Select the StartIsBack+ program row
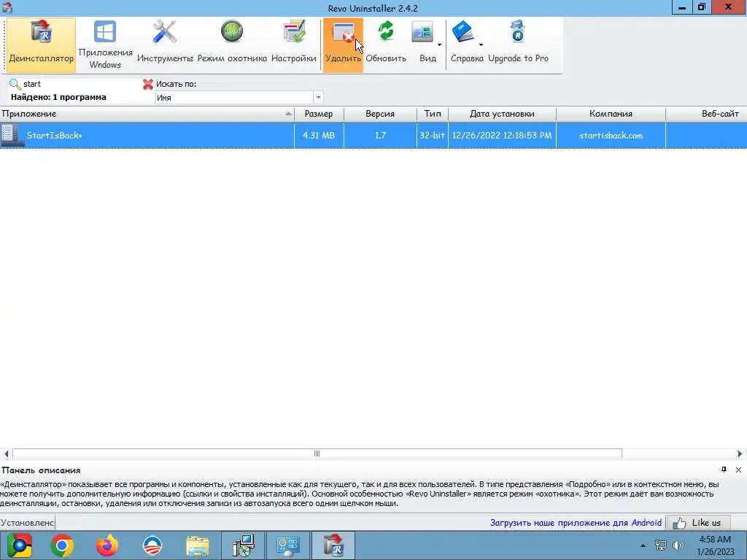Image resolution: width=747 pixels, height=560 pixels. [373, 135]
